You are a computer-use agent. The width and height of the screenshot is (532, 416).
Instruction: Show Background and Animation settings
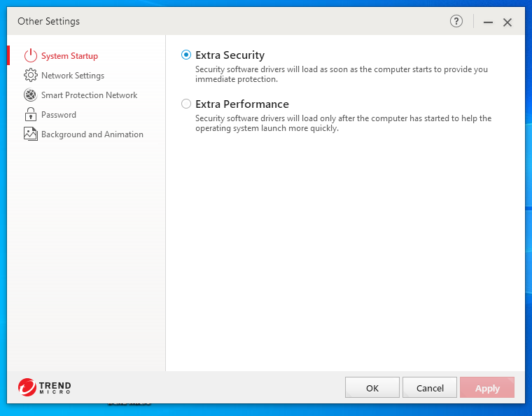pos(92,134)
